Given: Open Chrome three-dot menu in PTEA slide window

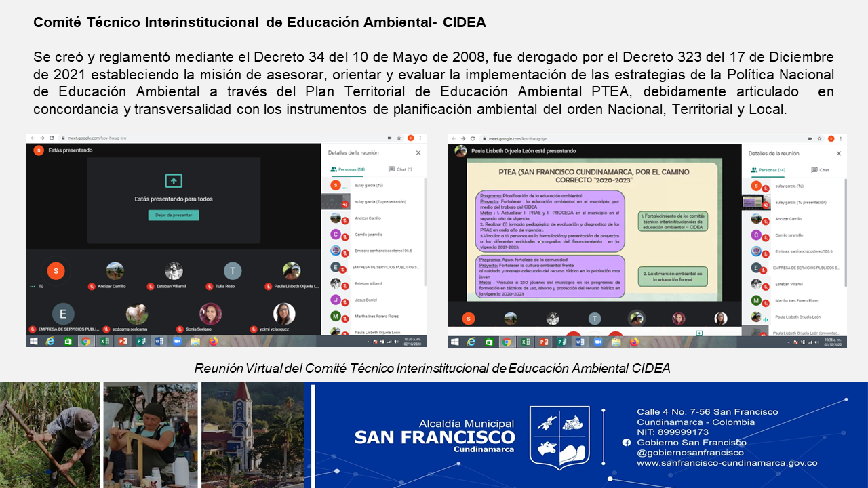Looking at the screenshot, I should point(841,138).
